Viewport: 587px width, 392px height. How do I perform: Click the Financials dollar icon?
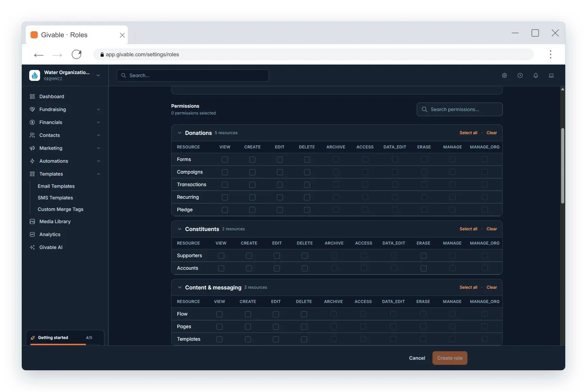32,122
